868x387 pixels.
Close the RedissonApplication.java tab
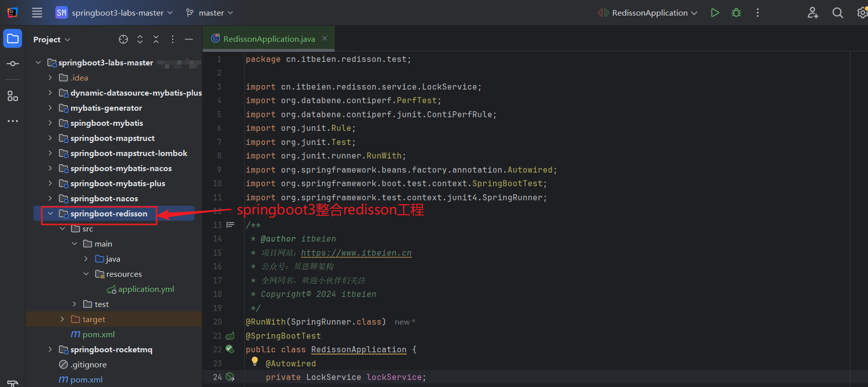tap(325, 38)
